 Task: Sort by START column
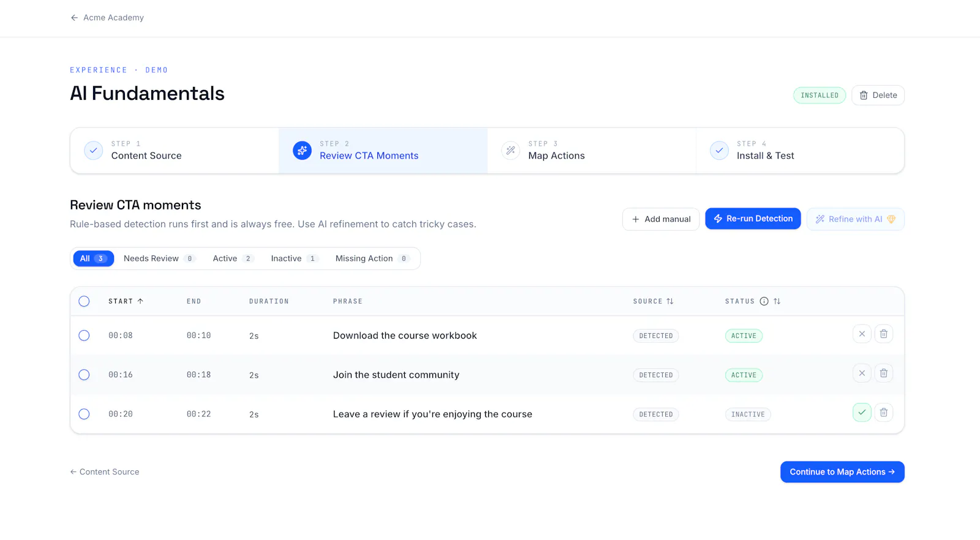126,301
